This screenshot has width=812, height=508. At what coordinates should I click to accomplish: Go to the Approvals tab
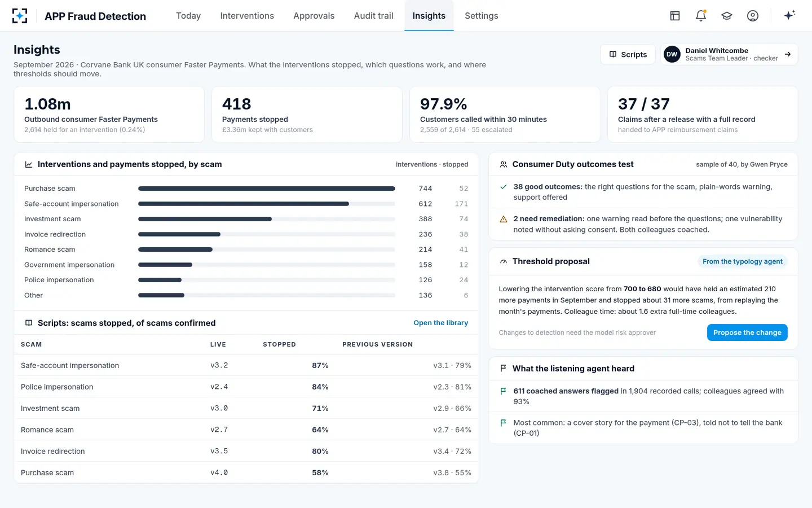pos(314,16)
